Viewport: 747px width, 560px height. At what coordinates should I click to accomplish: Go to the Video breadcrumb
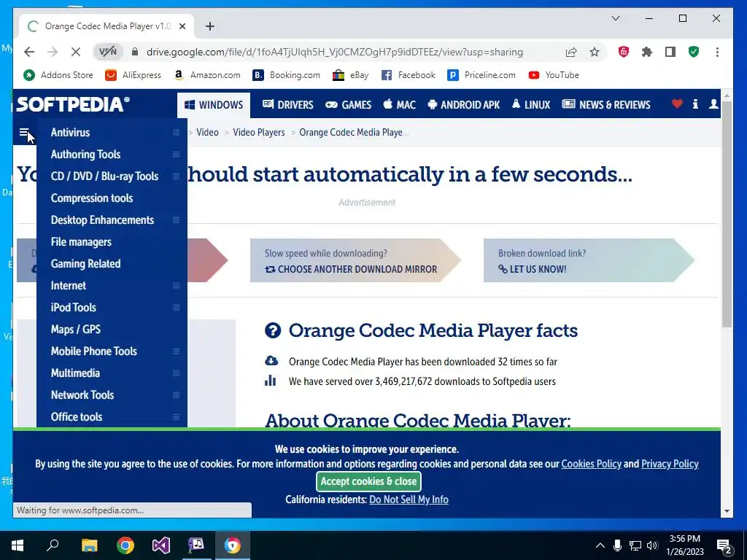(207, 133)
